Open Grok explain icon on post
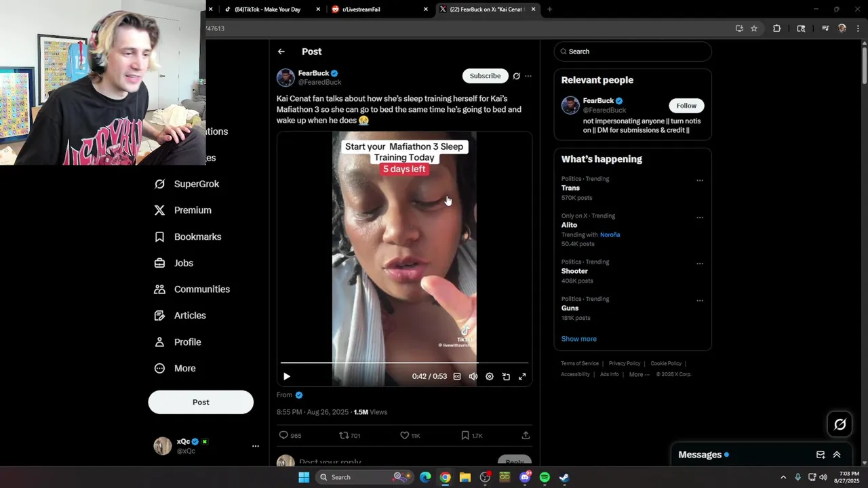The width and height of the screenshot is (868, 488). pyautogui.click(x=517, y=76)
